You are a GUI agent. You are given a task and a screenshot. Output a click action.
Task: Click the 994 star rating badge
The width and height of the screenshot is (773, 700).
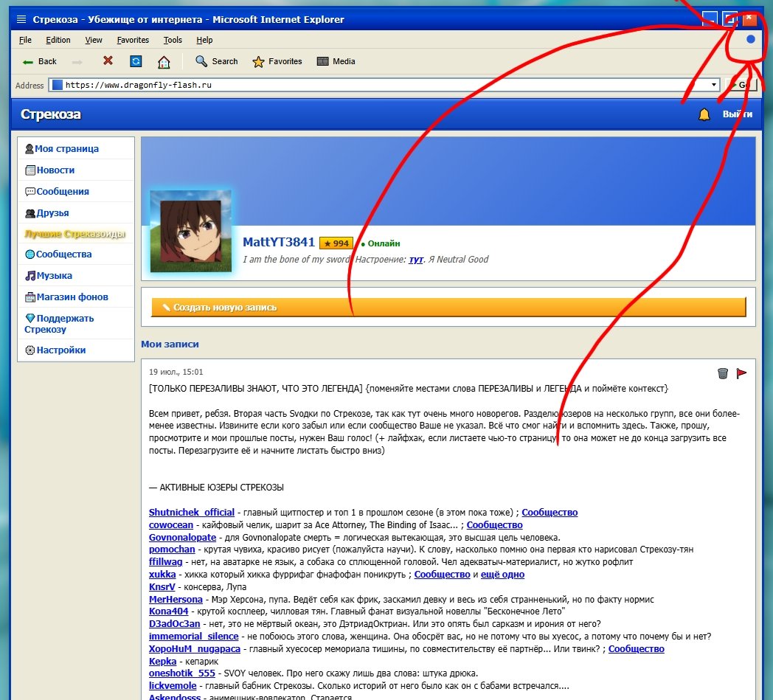coord(336,243)
